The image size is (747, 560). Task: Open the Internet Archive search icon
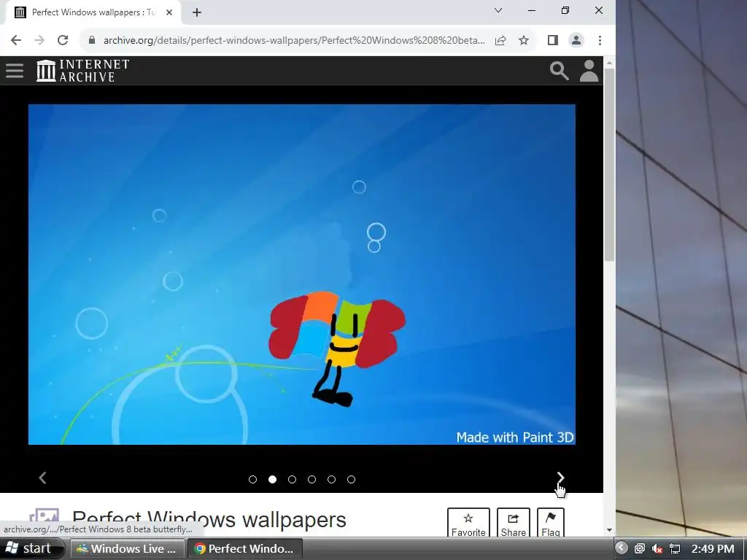tap(559, 71)
